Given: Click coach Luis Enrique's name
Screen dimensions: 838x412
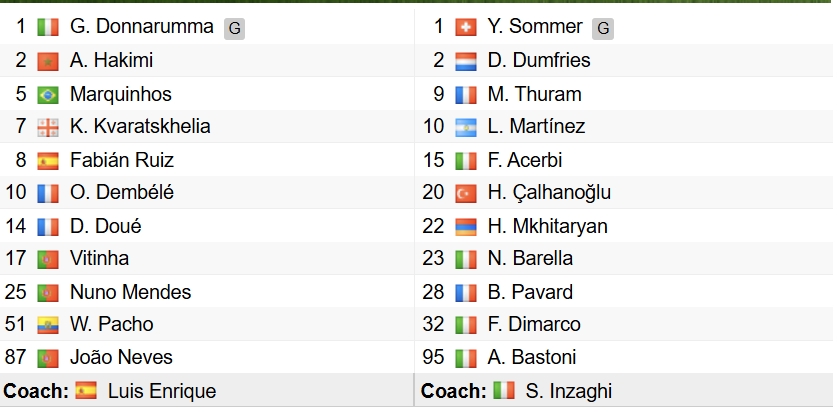Looking at the screenshot, I should [161, 391].
